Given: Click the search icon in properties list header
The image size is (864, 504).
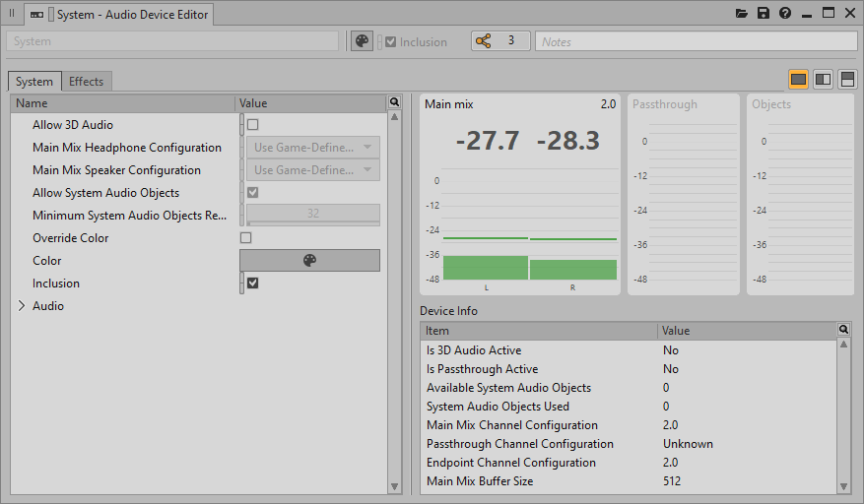Looking at the screenshot, I should (394, 102).
